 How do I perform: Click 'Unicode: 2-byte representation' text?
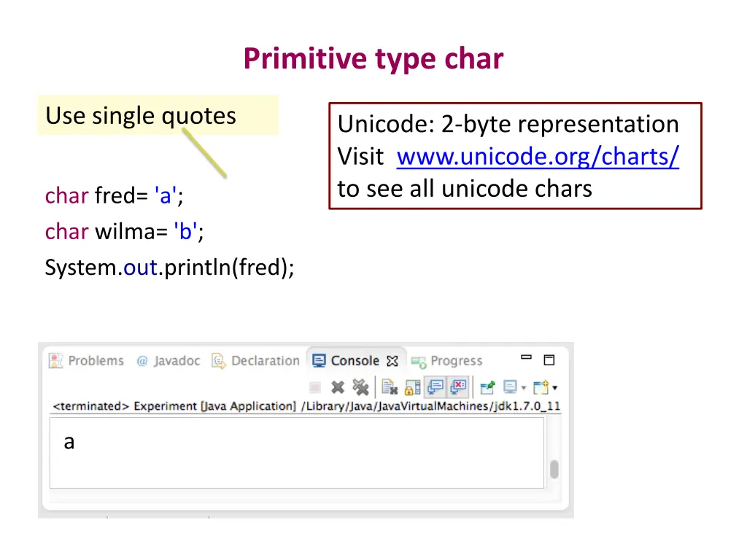pos(508,124)
